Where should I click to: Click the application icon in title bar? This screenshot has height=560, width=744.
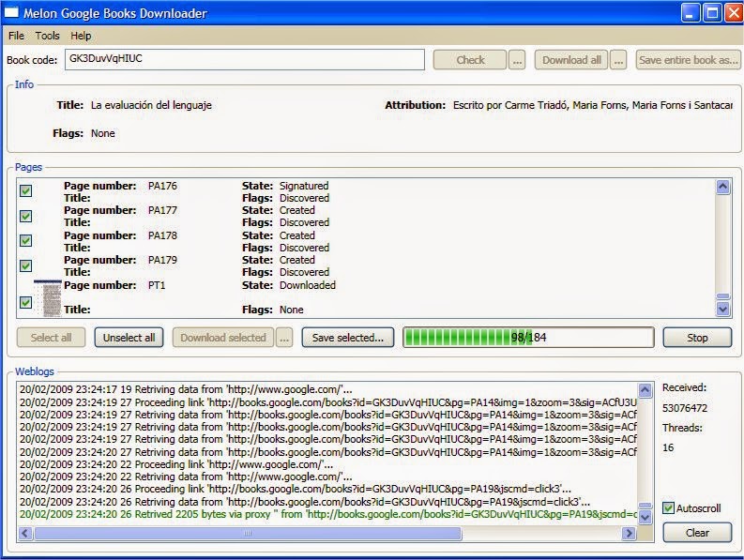[11, 12]
